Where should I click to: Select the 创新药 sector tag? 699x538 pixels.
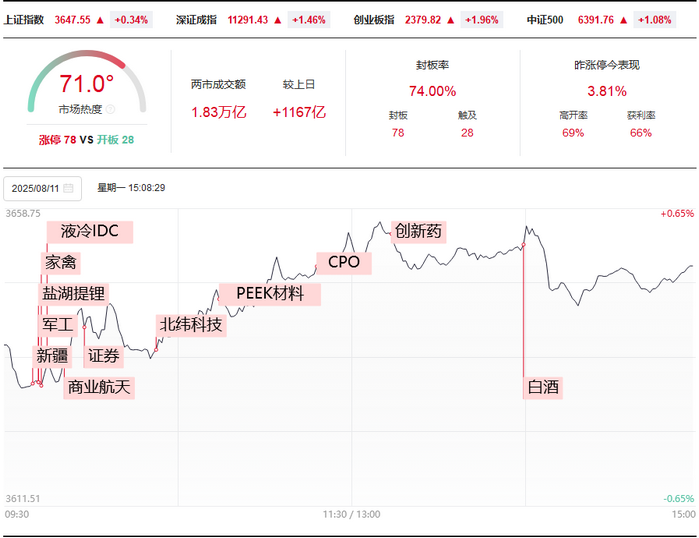418,232
